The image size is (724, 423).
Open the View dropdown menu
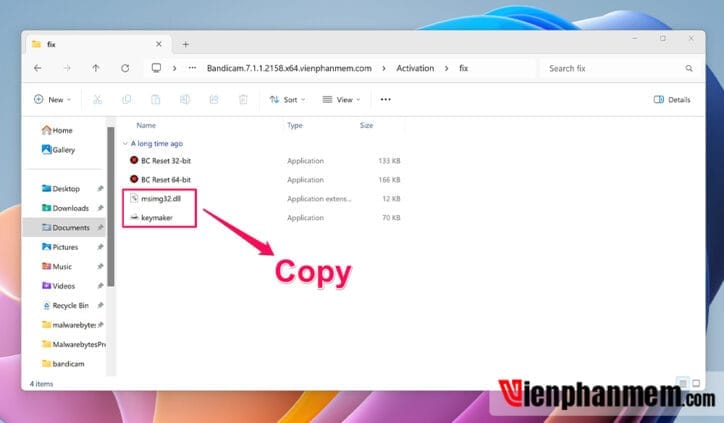tap(341, 99)
